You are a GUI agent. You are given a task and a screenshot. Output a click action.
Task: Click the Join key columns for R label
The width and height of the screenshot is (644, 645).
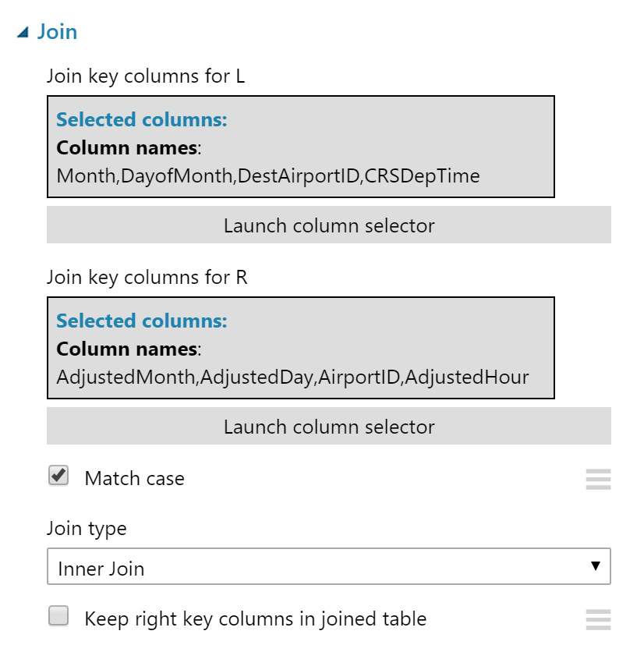pos(147,277)
